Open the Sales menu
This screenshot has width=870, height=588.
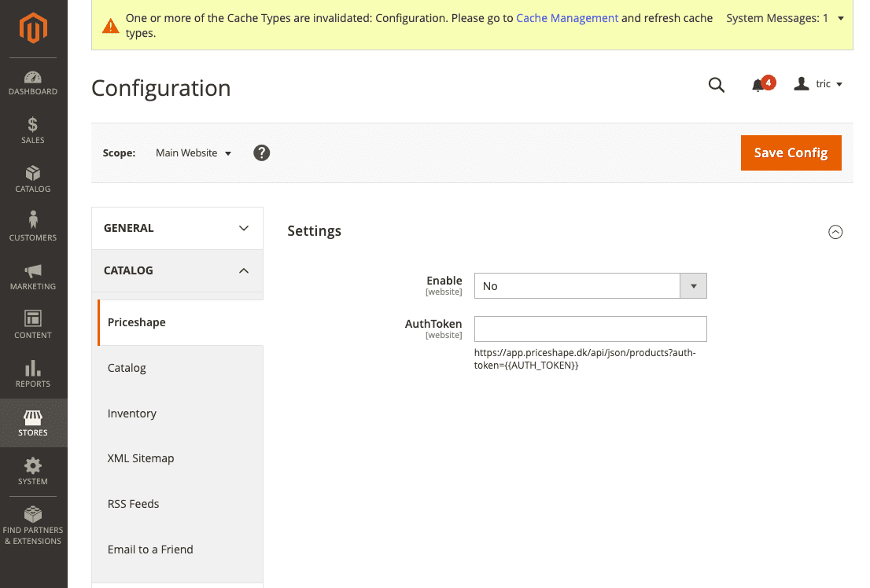[x=33, y=131]
